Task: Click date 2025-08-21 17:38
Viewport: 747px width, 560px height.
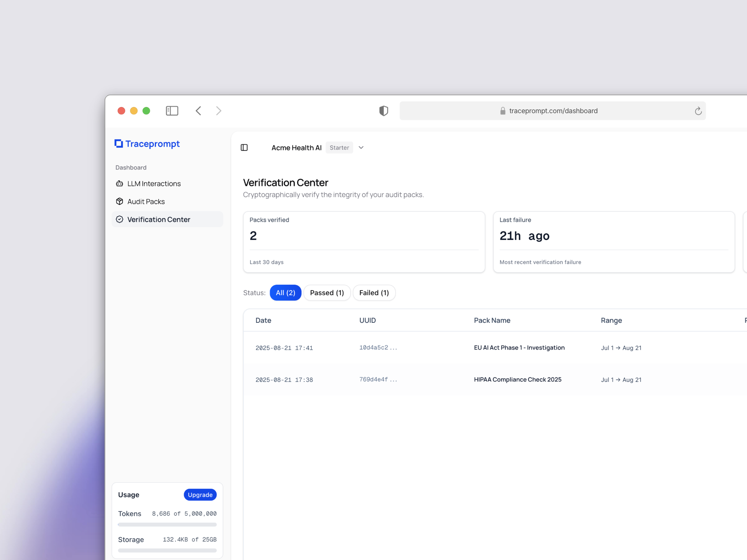Action: click(x=284, y=380)
